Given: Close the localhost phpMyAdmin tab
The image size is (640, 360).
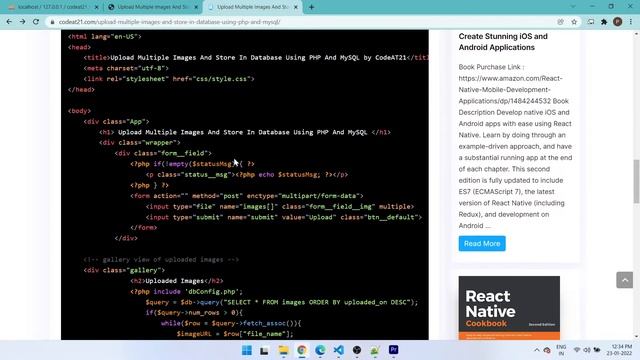Looking at the screenshot, I should (x=96, y=7).
